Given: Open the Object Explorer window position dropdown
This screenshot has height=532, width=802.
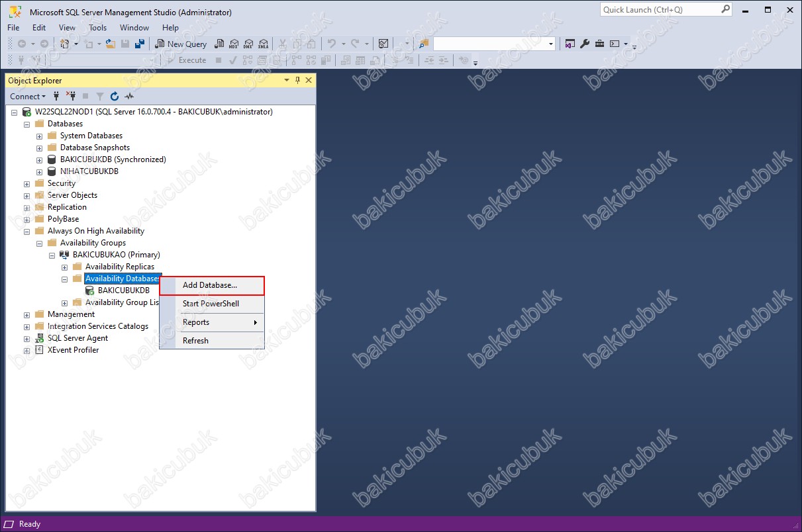Looking at the screenshot, I should pos(287,80).
